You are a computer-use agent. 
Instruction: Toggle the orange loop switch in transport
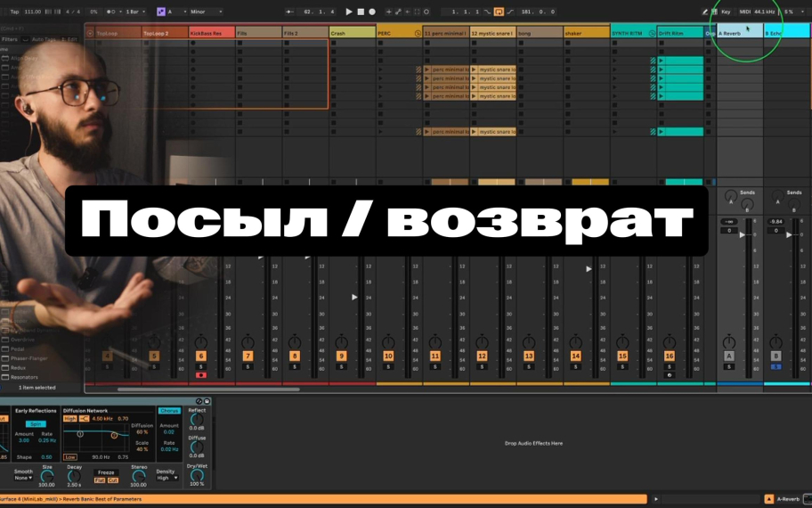click(499, 12)
